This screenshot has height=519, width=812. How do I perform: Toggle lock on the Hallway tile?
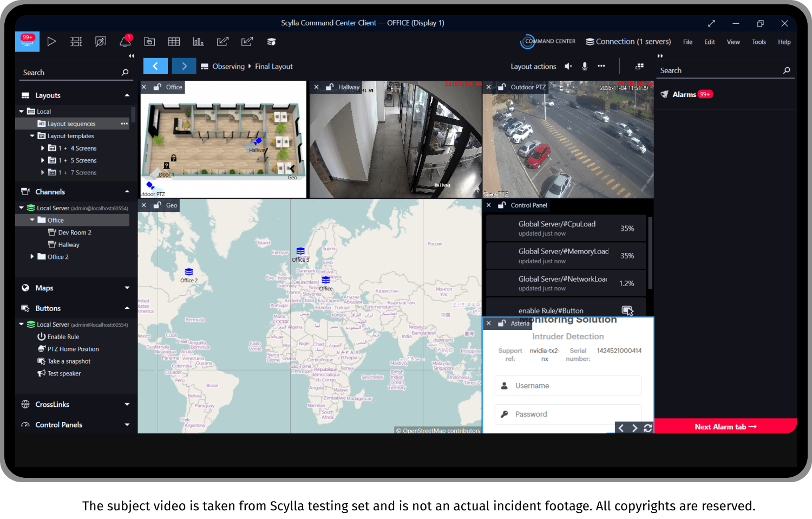point(330,87)
